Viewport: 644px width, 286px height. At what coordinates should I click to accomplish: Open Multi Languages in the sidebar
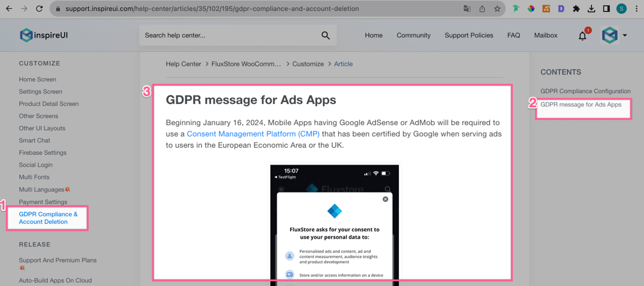click(44, 189)
